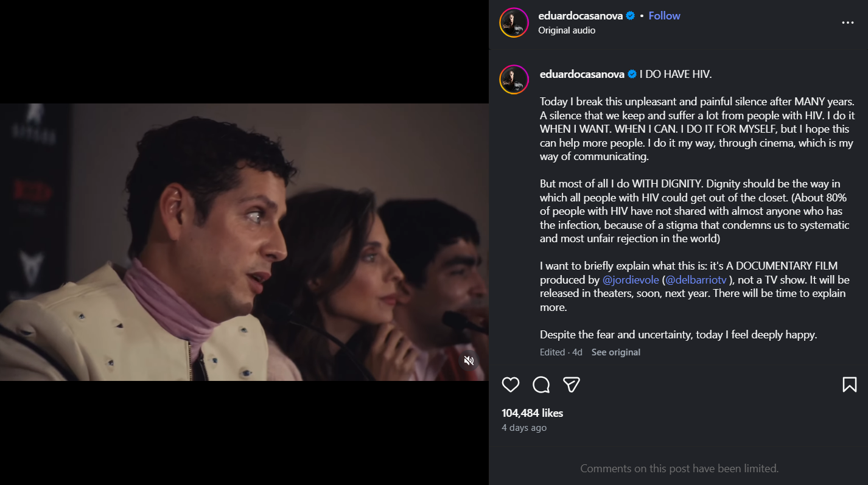Click the profile picture in the post header
The height and width of the screenshot is (485, 868).
click(514, 23)
